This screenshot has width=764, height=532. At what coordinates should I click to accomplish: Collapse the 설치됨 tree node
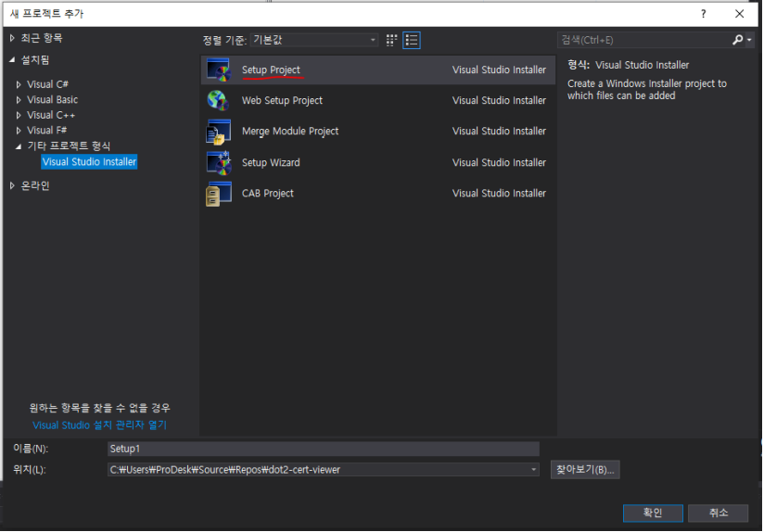point(12,60)
